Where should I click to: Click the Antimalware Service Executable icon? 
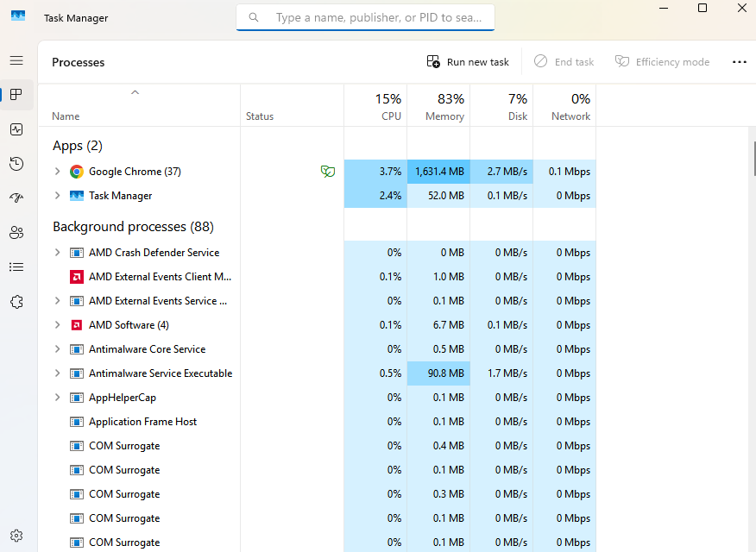77,373
